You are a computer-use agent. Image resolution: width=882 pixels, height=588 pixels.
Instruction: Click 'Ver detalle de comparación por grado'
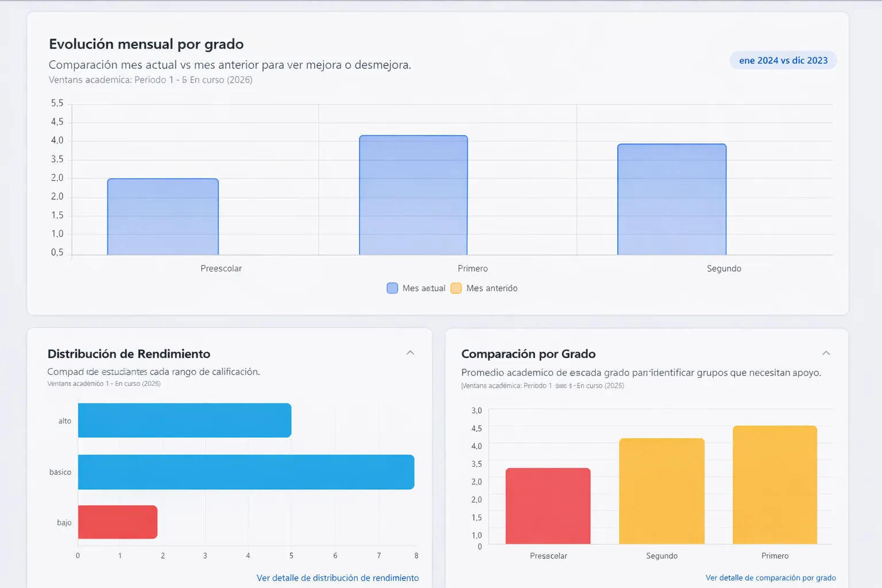770,578
